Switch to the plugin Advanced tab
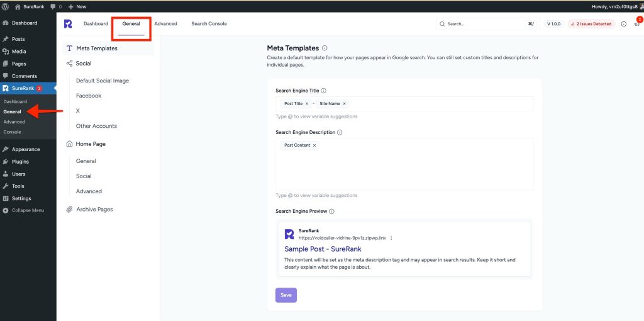This screenshot has height=321, width=644. pos(165,24)
